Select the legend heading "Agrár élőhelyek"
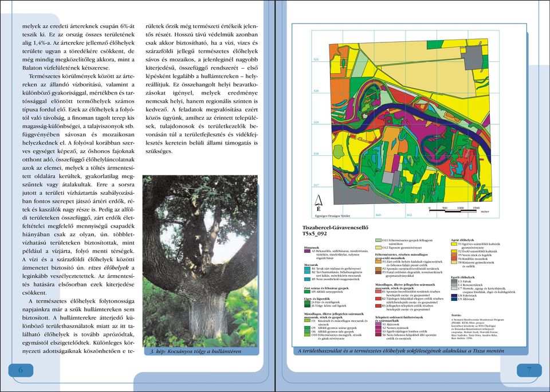 click(x=462, y=240)
